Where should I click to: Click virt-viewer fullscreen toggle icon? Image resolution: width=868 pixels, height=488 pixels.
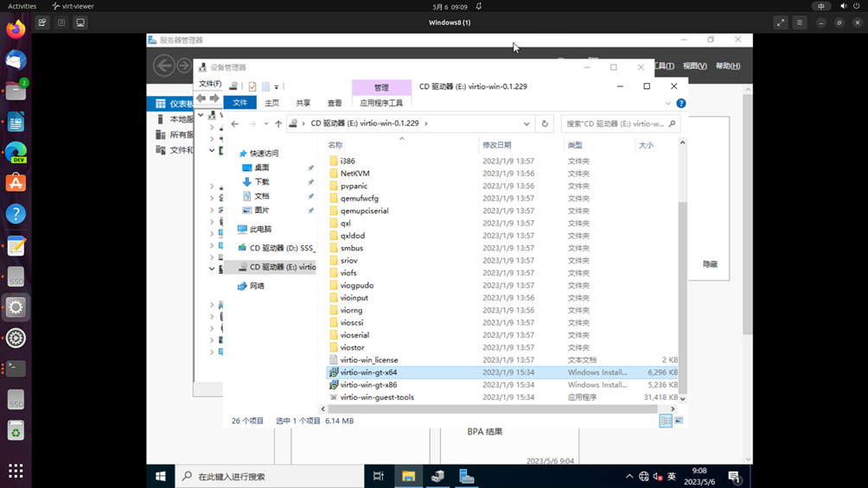[781, 22]
